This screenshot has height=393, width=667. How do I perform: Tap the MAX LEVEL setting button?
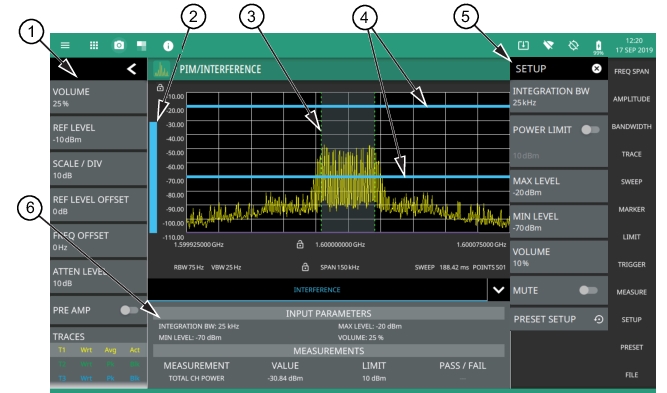pos(559,186)
